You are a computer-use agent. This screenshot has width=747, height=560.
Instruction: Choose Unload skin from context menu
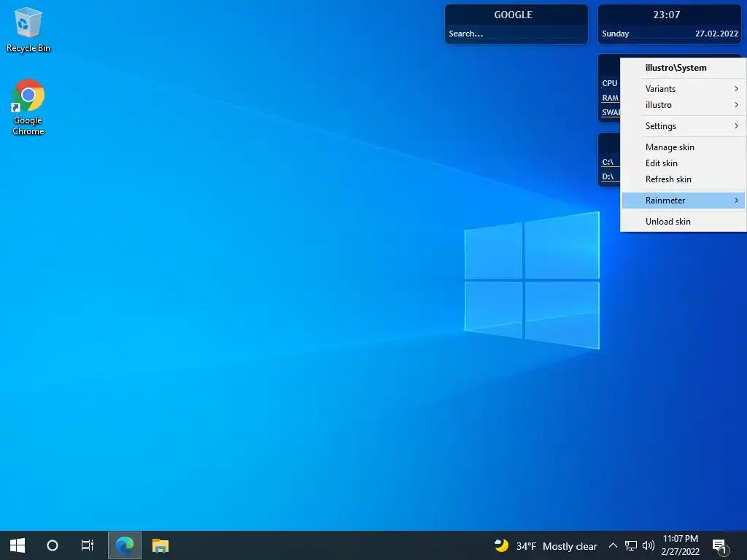point(683,222)
